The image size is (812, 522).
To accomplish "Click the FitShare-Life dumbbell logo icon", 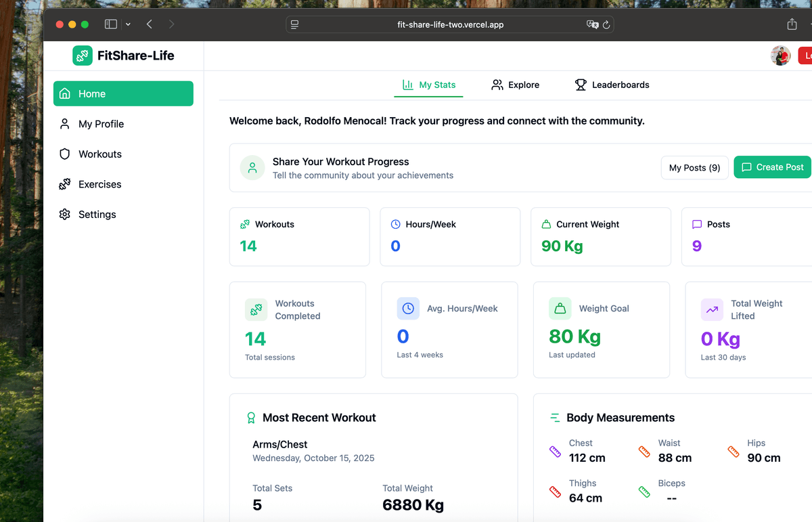I will pyautogui.click(x=82, y=56).
